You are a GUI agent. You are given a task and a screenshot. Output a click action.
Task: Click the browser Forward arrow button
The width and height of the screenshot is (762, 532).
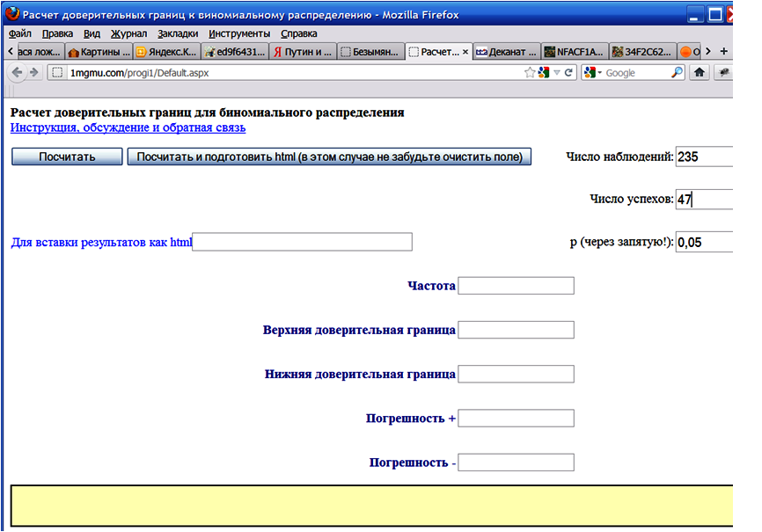point(33,72)
